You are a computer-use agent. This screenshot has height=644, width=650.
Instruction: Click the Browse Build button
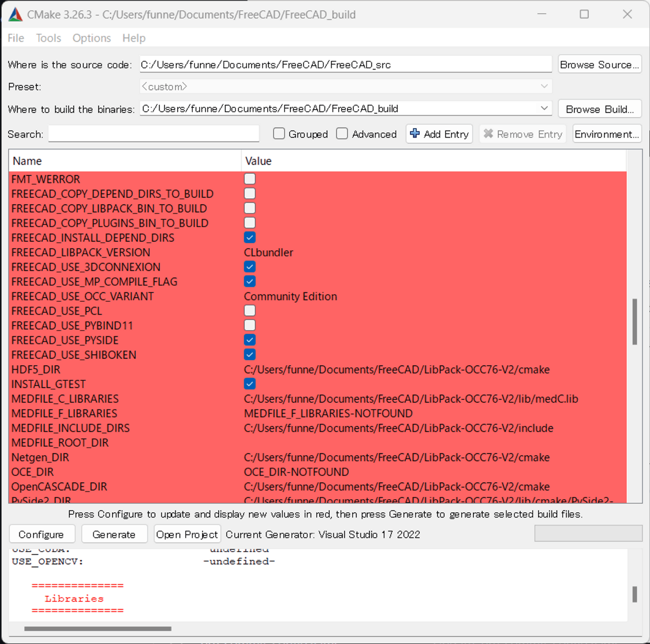coord(600,109)
